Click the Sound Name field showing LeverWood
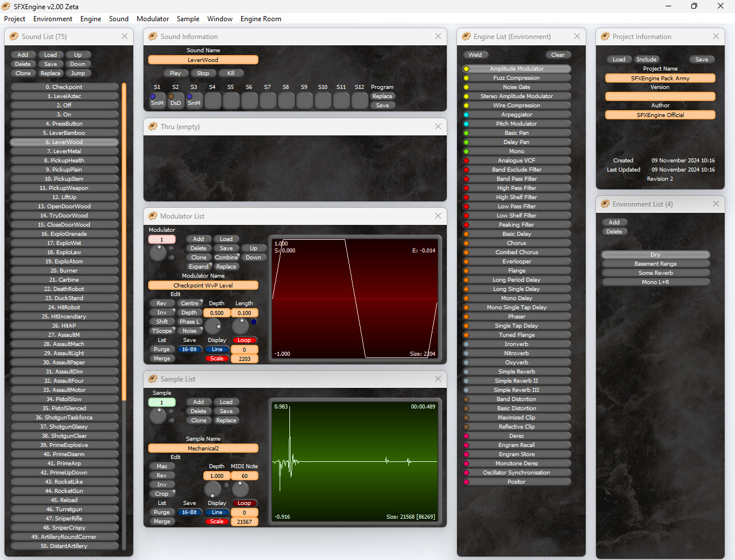This screenshot has width=735, height=560. click(203, 60)
